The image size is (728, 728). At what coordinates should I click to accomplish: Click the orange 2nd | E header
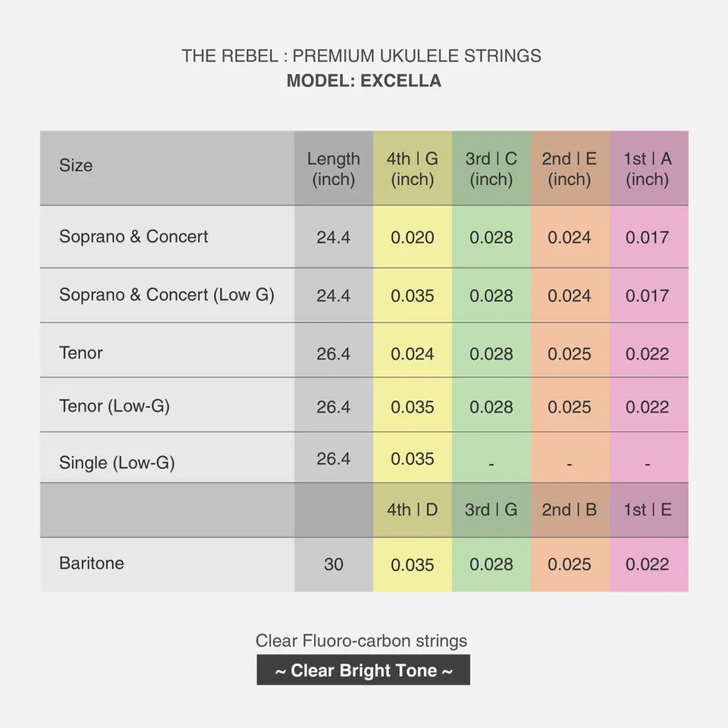(x=570, y=168)
